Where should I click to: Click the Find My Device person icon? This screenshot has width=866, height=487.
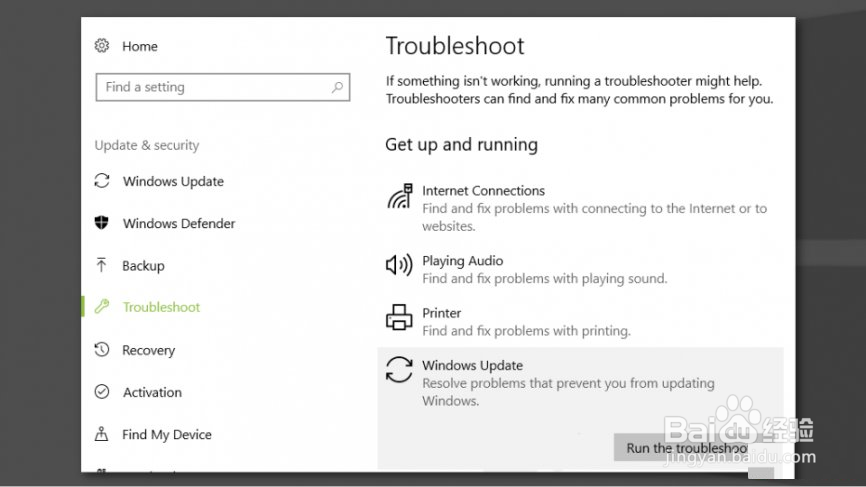102,434
